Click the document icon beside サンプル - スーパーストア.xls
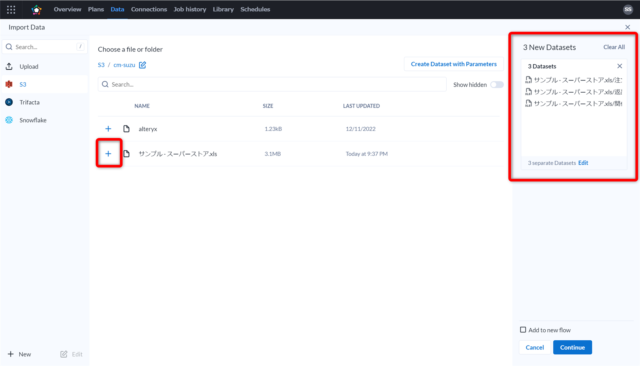Image resolution: width=640 pixels, height=366 pixels. pos(127,154)
